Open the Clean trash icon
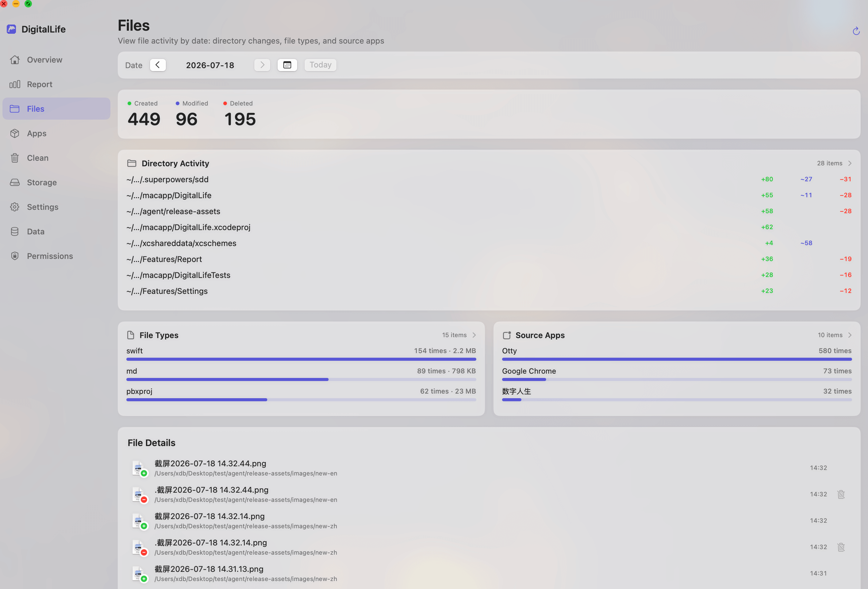The width and height of the screenshot is (868, 589). pyautogui.click(x=14, y=158)
